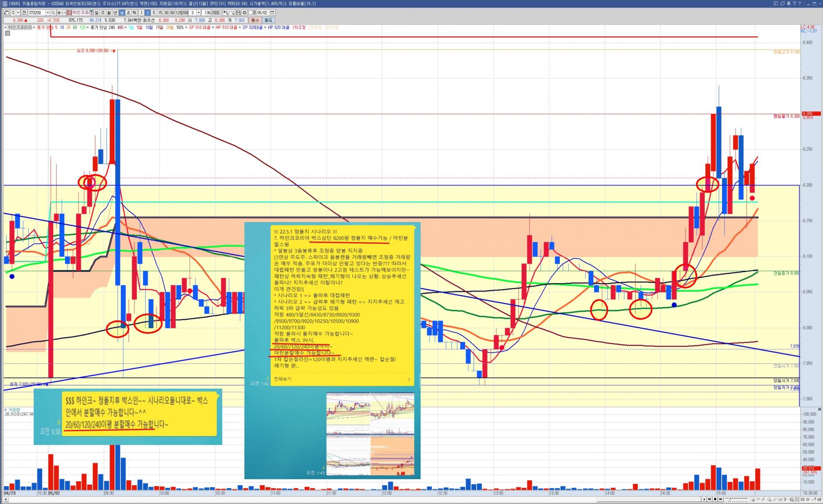Open the 주 dropdown arrow at toolbar left
823x504 pixels.
coord(18,13)
